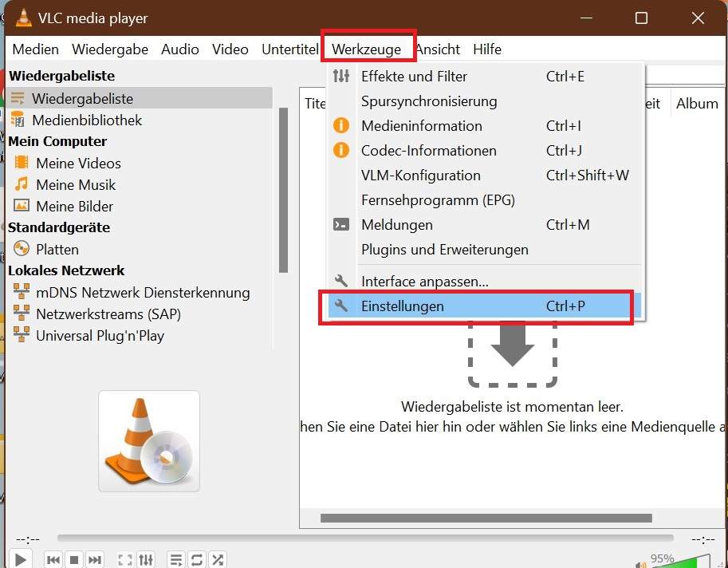This screenshot has height=568, width=728.
Task: Click the network icon of mDNS Netzwerk Diensterkennung
Action: pos(22,291)
